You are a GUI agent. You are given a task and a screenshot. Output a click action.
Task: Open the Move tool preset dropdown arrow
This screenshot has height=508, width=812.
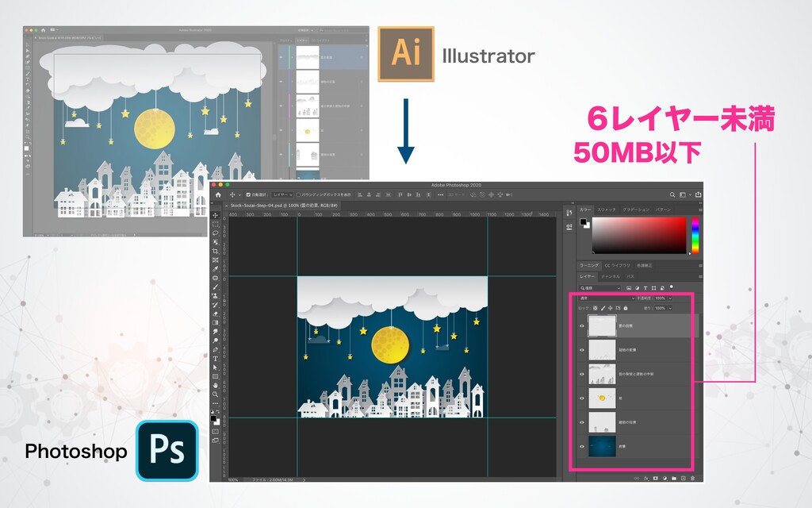[239, 195]
